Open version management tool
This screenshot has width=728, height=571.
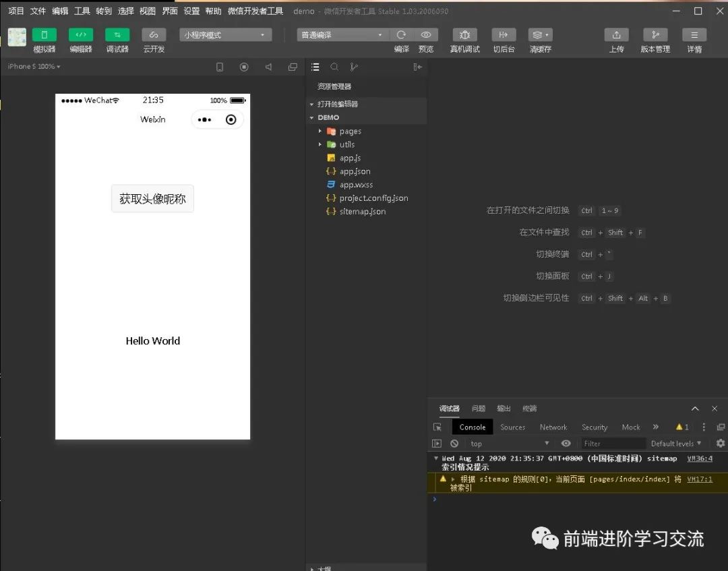point(655,35)
